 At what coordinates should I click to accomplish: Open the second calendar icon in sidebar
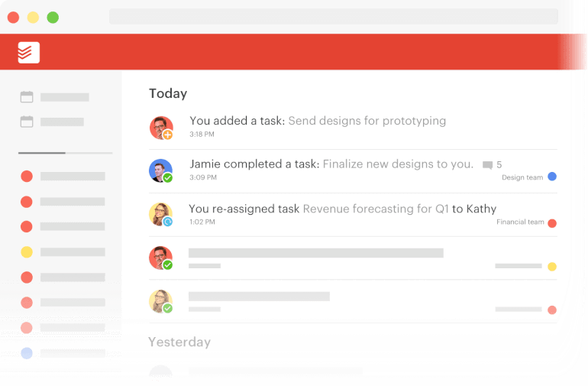(27, 122)
